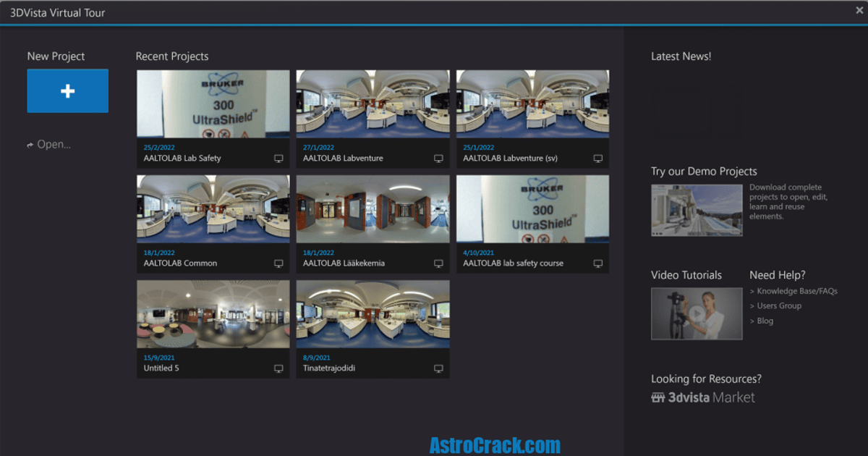The width and height of the screenshot is (868, 456).
Task: Play the Video Tutorials video
Action: click(697, 313)
